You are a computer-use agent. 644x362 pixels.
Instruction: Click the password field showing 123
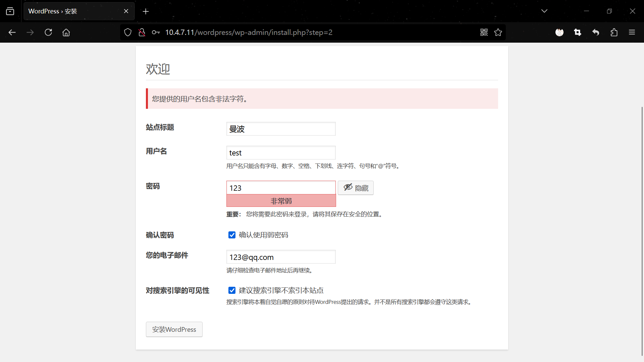point(281,188)
